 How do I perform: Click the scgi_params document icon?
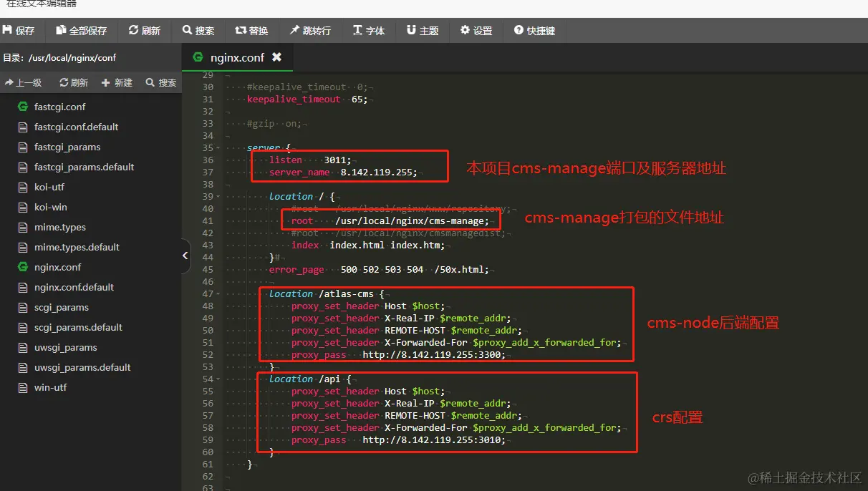(x=22, y=307)
